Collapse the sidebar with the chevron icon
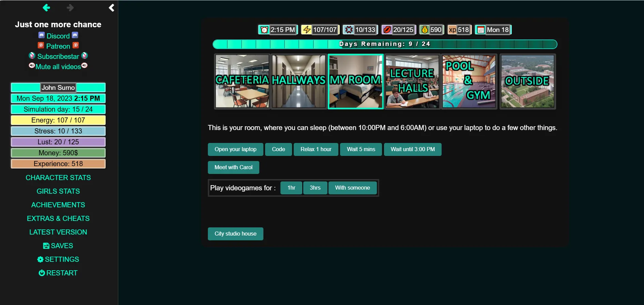The image size is (644, 305). [111, 8]
